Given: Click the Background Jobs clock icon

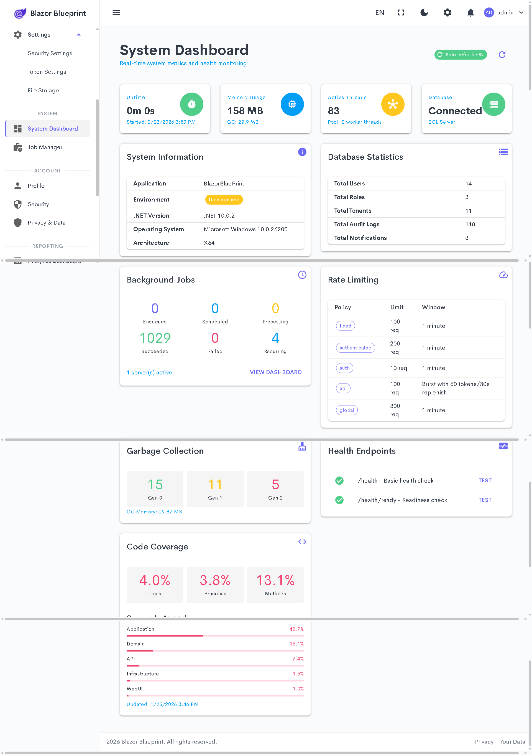Looking at the screenshot, I should click(x=302, y=275).
